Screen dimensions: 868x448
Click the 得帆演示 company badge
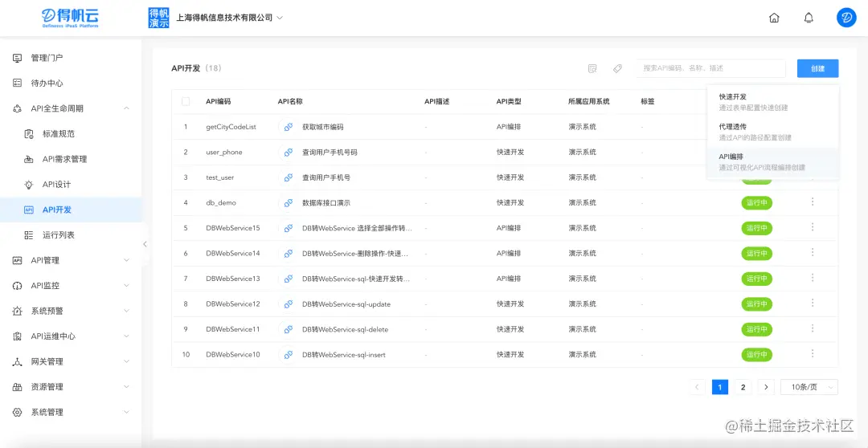point(159,18)
